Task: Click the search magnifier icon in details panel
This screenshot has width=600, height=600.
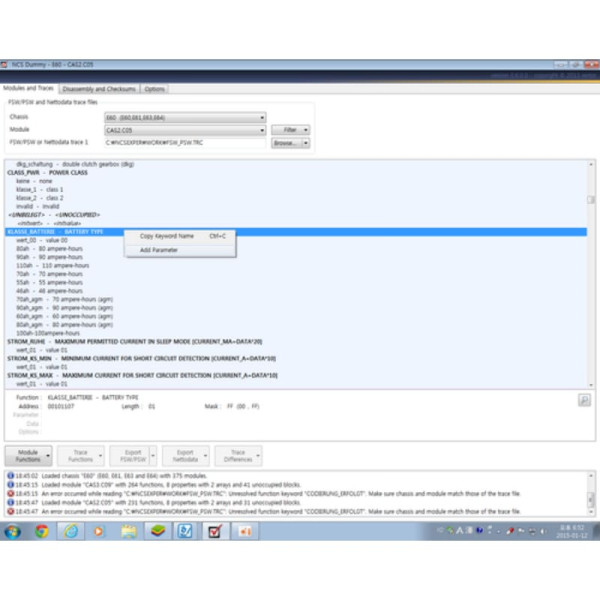Action: click(x=583, y=399)
